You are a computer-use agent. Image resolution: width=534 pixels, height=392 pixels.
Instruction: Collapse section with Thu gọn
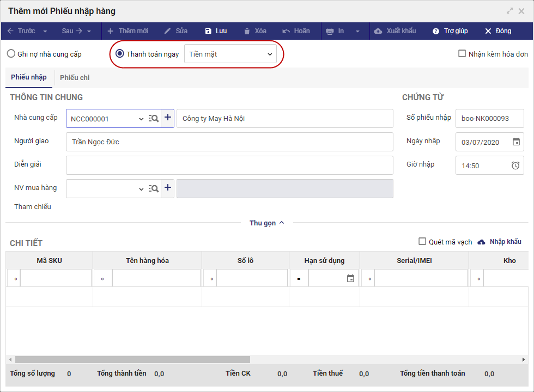tap(266, 223)
